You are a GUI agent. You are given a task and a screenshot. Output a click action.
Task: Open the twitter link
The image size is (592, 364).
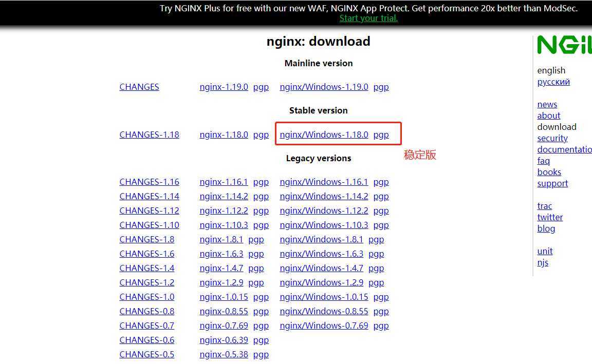[550, 217]
